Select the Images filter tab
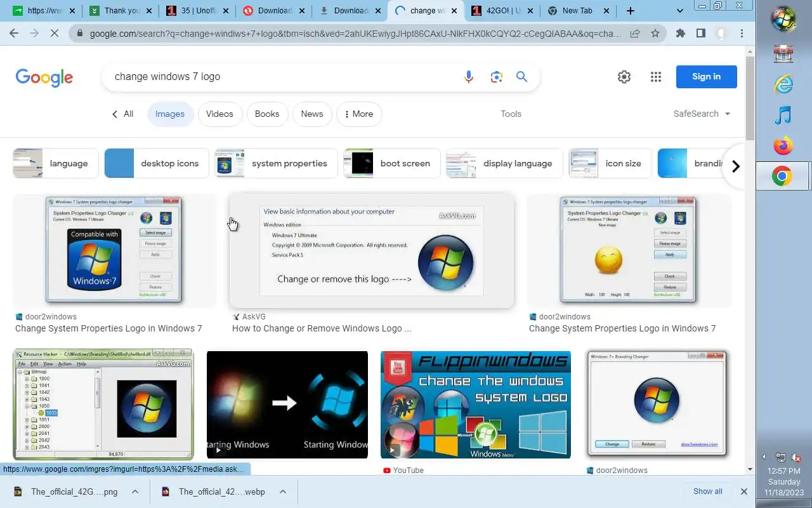This screenshot has width=812, height=508. (170, 114)
